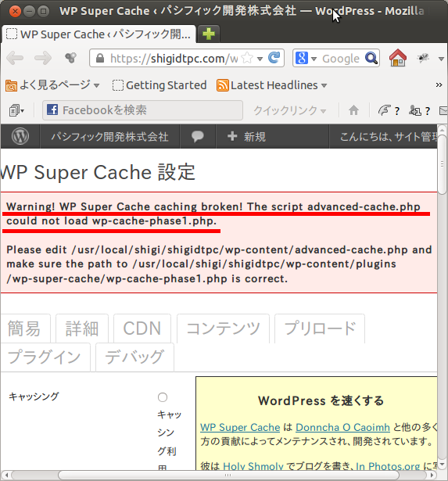Click the horizontal scrollbar thumb
448x481 pixels.
point(228,476)
